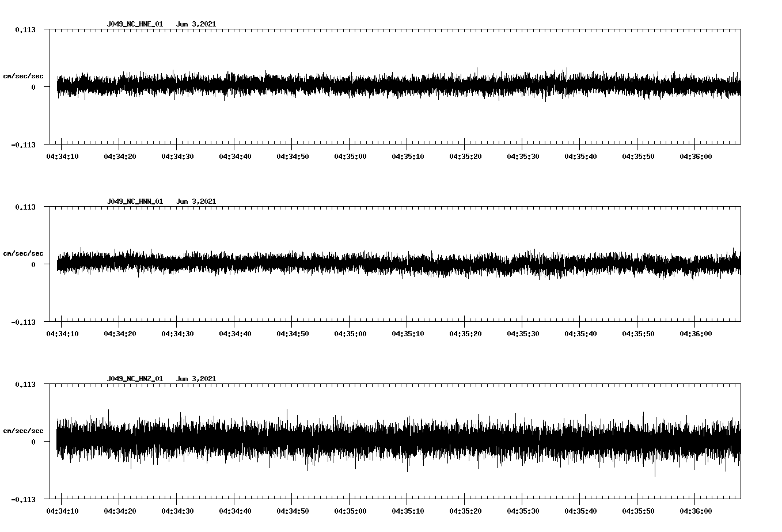
Task: Click the 04:34:50 time label on HNZ plot
Action: 293,511
